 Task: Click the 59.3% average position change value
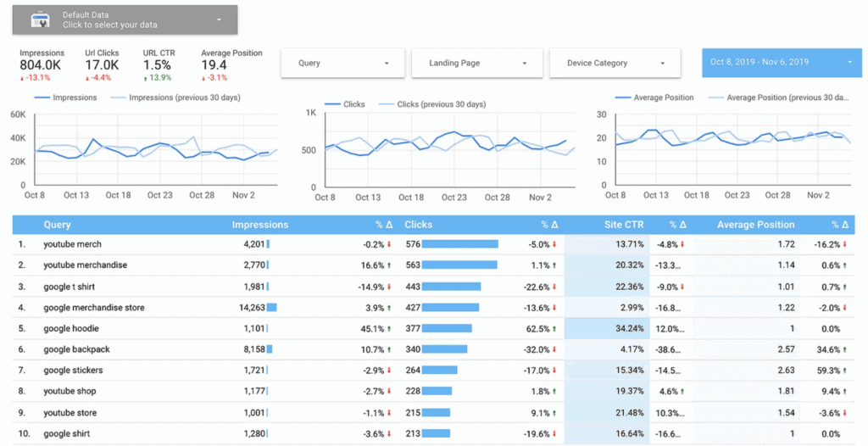(829, 370)
